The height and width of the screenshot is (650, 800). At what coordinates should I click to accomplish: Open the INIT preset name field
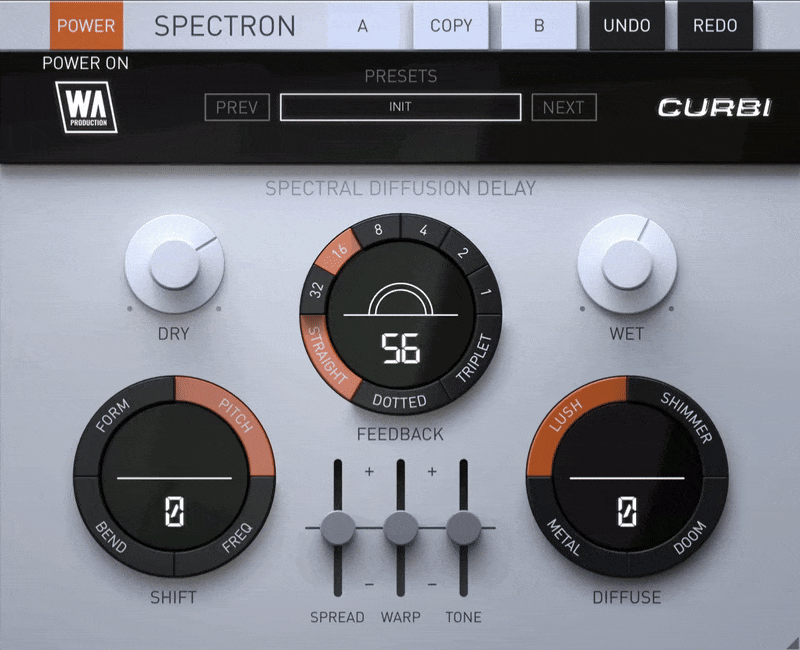tap(400, 107)
